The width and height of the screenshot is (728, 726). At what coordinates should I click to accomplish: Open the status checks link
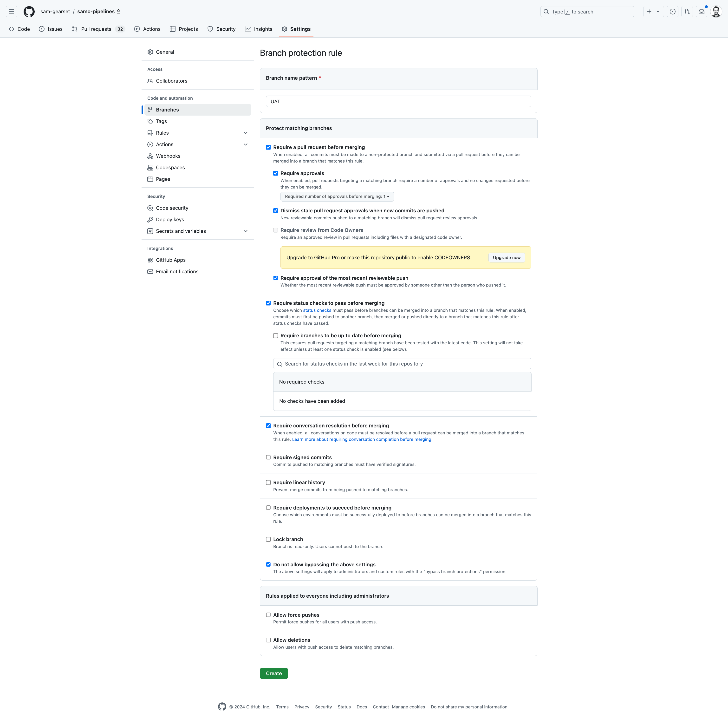(317, 311)
